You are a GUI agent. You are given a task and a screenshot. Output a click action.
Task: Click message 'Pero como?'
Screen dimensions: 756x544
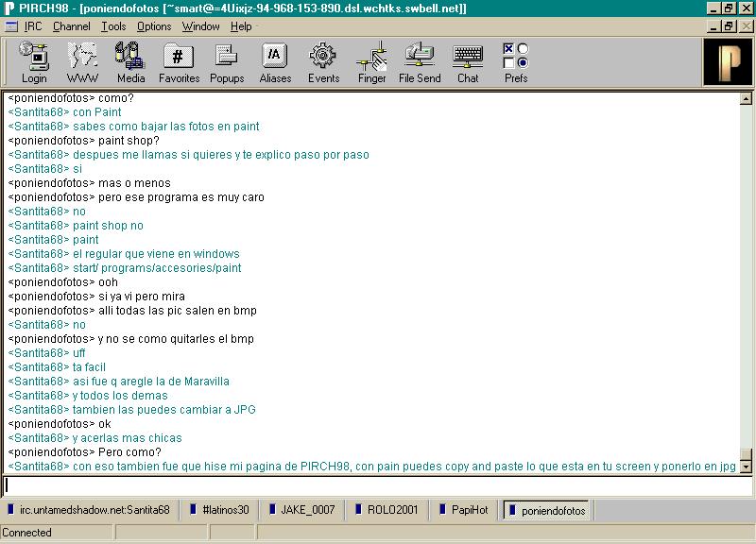pyautogui.click(x=129, y=452)
